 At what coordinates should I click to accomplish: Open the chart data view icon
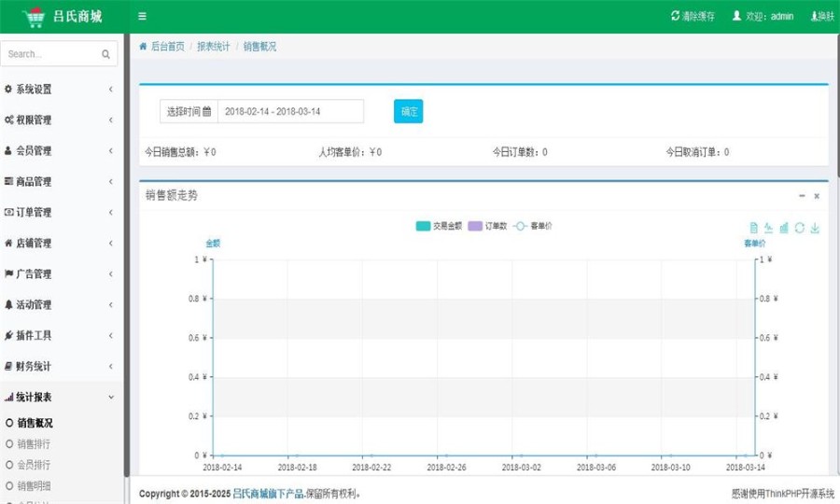753,228
